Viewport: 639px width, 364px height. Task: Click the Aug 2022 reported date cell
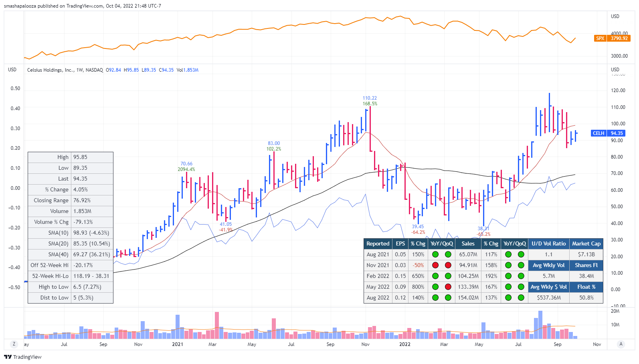(x=378, y=298)
